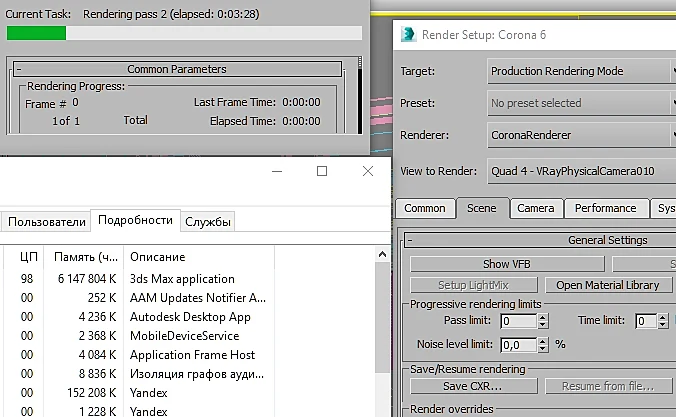Screen dimensions: 676x417
Task: Click the Elapsed Time value
Action: coord(301,121)
